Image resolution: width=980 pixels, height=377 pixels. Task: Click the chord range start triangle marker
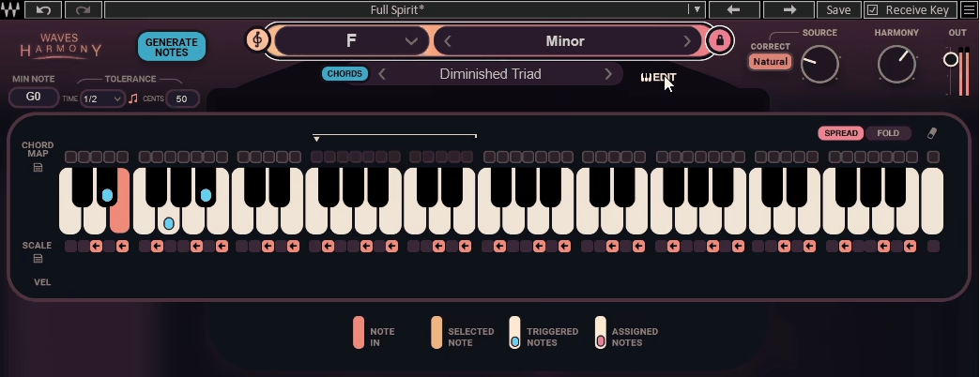tap(316, 139)
